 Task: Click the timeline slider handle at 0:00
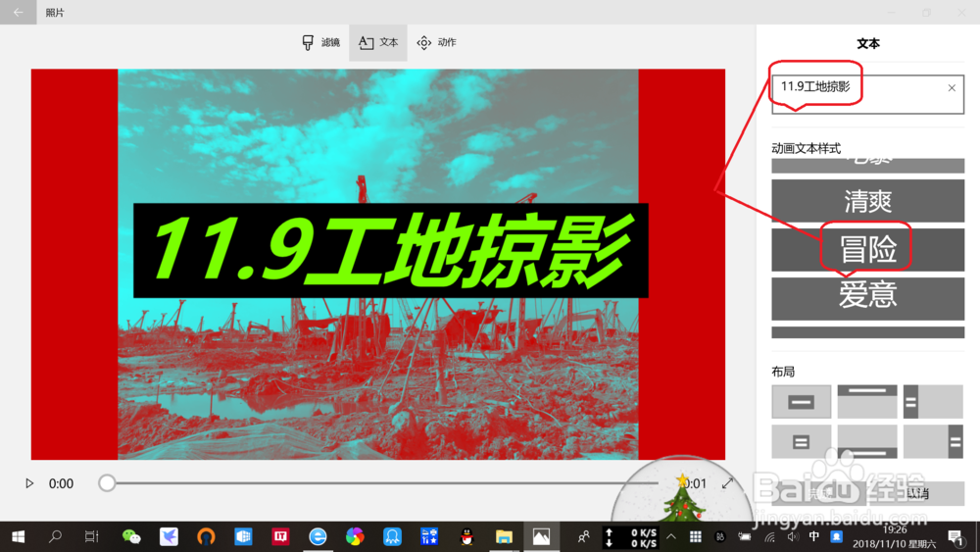point(107,483)
